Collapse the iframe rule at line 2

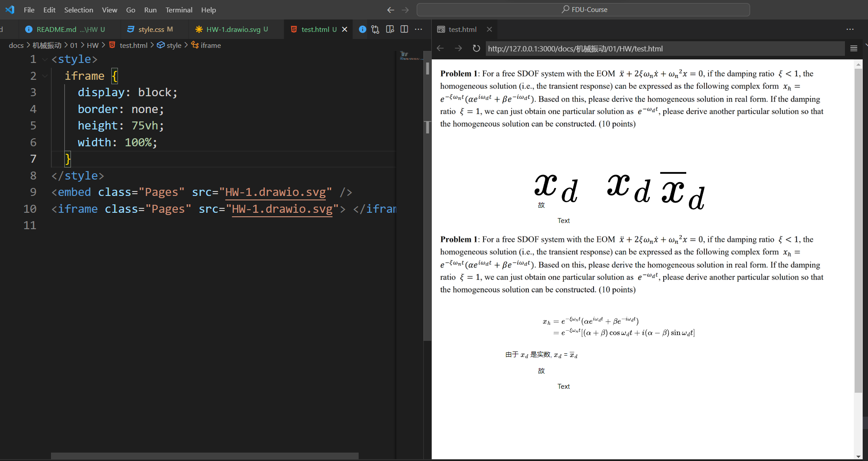(x=44, y=76)
